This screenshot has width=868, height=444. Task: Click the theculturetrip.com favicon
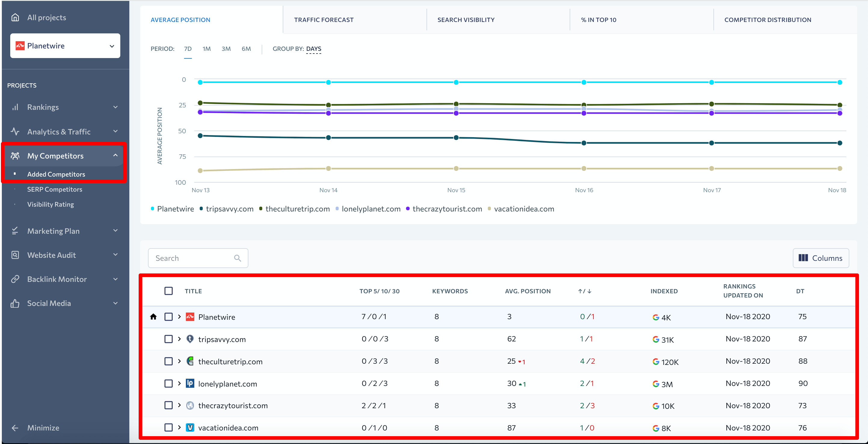click(x=190, y=361)
